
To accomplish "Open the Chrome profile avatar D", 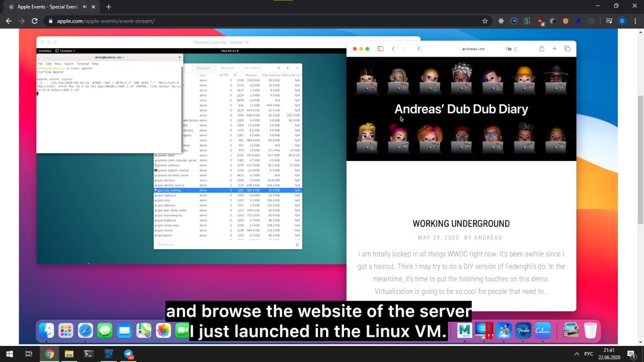I will pyautogui.click(x=622, y=21).
